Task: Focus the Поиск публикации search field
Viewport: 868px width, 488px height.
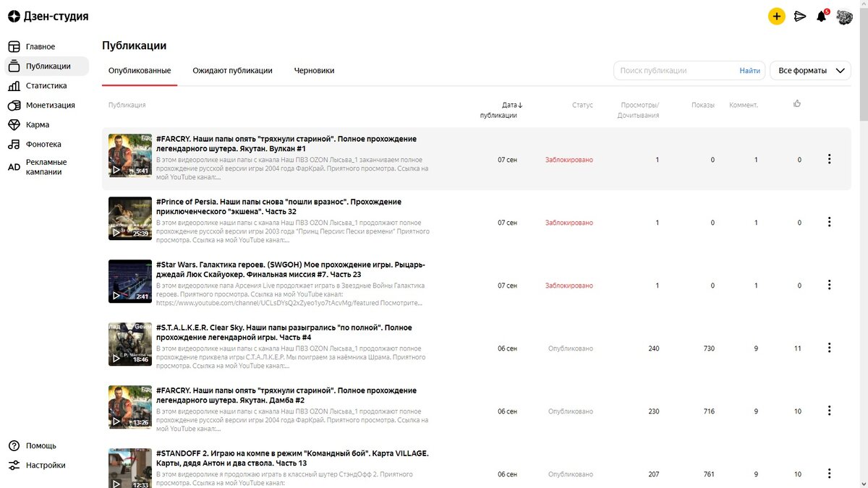Action: click(x=676, y=70)
